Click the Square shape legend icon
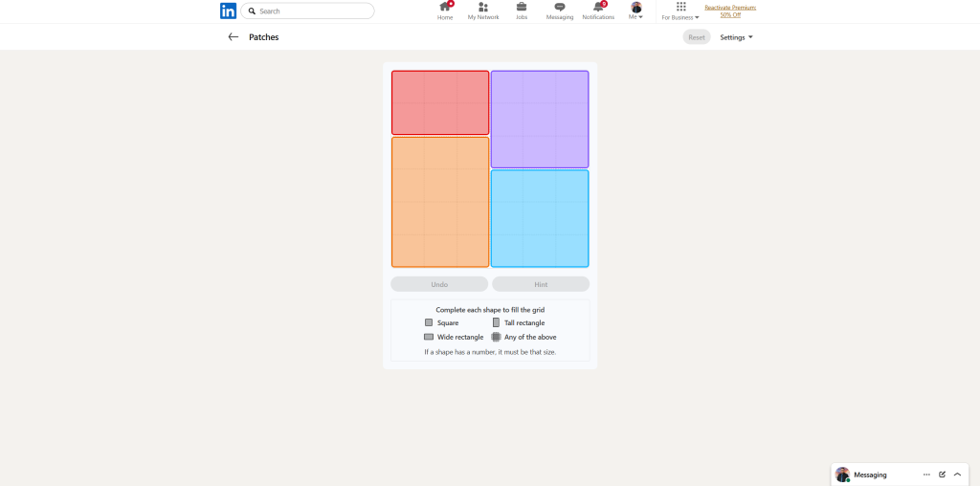Screen dimensions: 980x486 click(429, 323)
